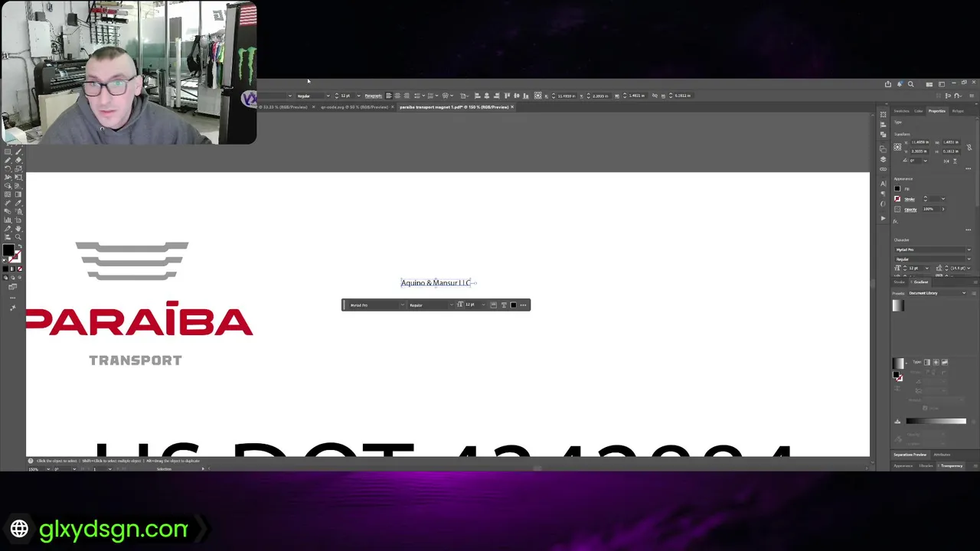Viewport: 980px width, 551px height.
Task: Choose Linear gradient type
Action: pyautogui.click(x=927, y=362)
